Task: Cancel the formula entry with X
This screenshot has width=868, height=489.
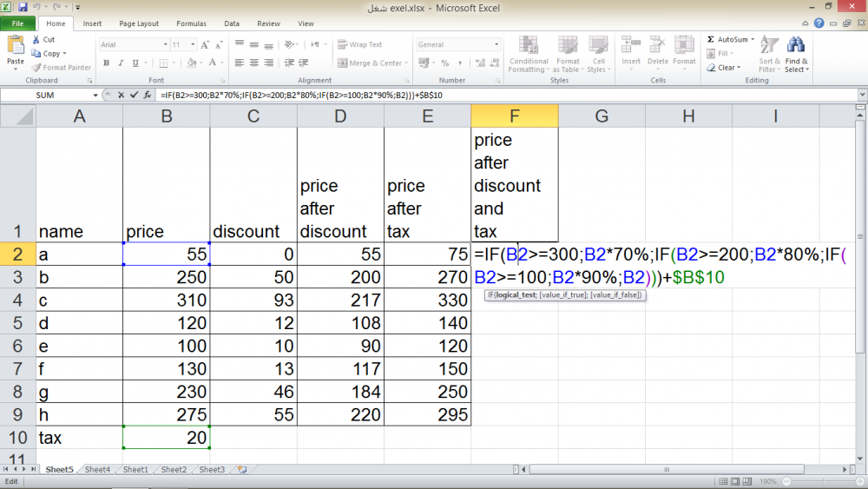Action: click(121, 96)
